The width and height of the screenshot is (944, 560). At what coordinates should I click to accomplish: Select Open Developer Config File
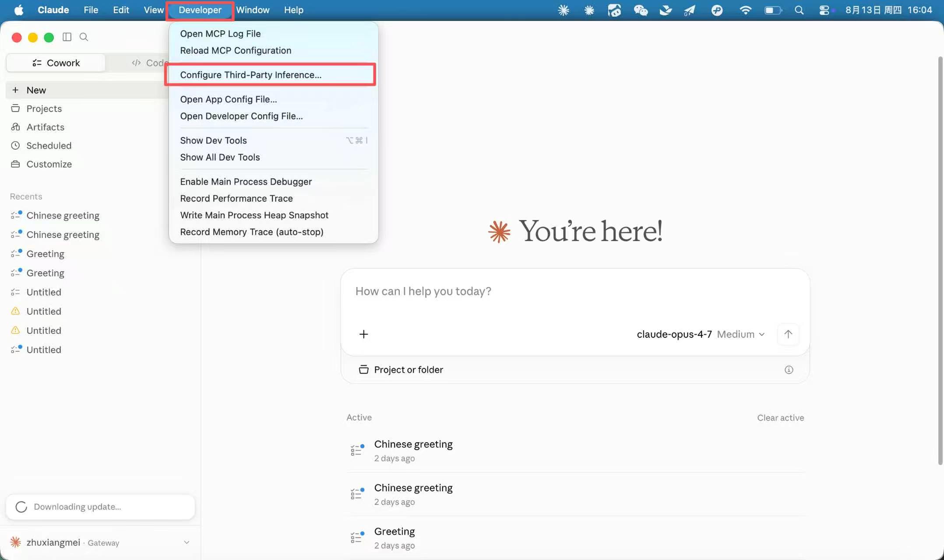coord(274,116)
